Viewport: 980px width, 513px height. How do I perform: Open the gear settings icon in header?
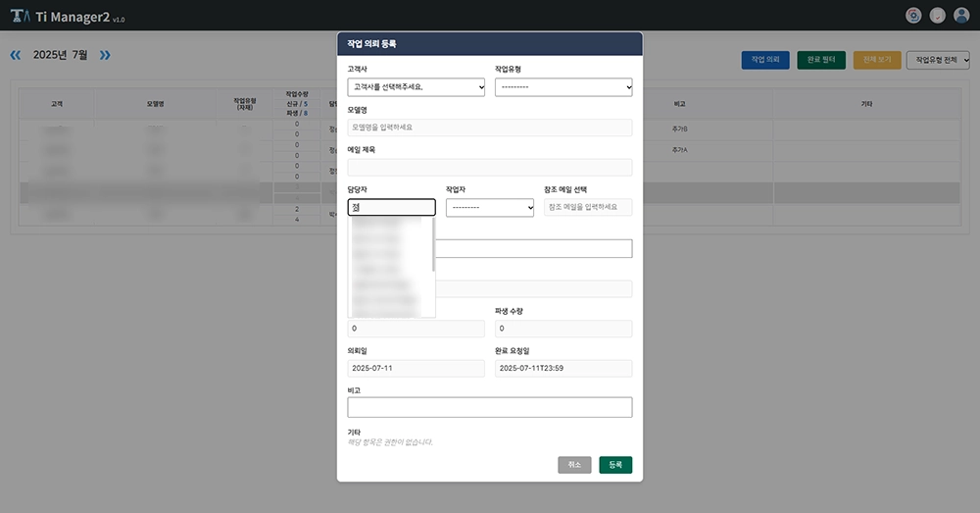913,16
